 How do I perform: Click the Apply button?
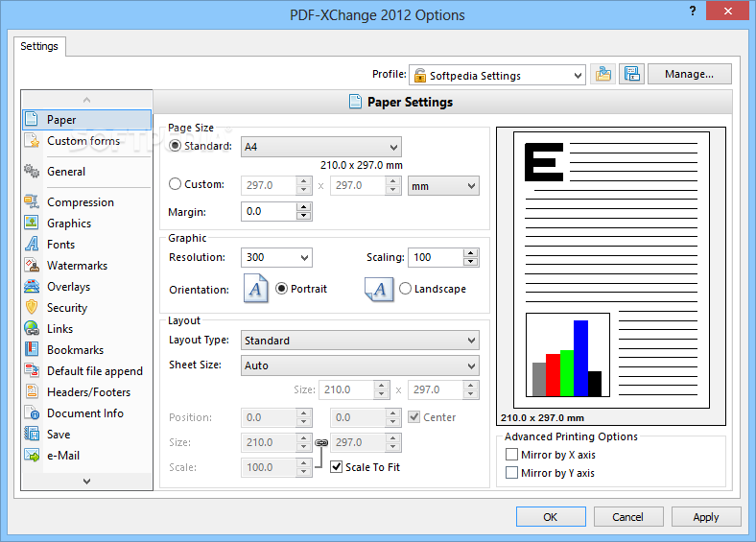(706, 517)
